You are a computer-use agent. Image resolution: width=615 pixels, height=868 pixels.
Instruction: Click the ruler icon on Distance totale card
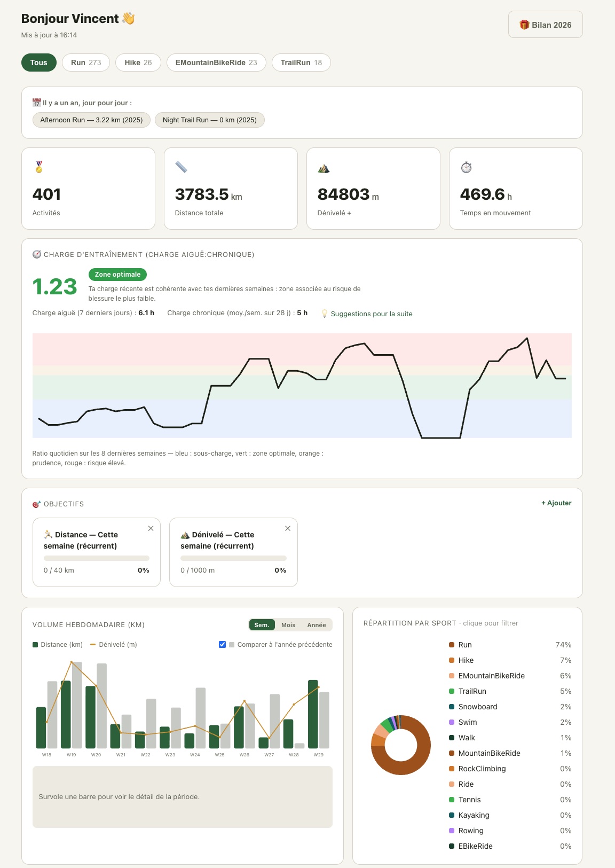pos(181,167)
